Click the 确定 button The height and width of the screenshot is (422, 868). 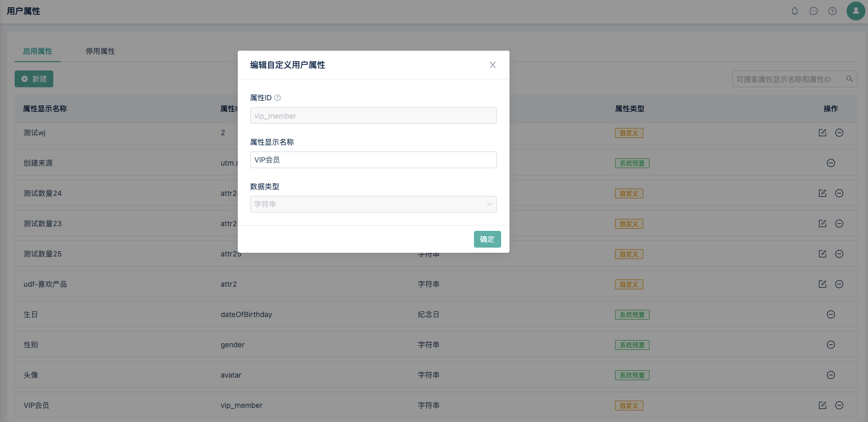point(487,239)
